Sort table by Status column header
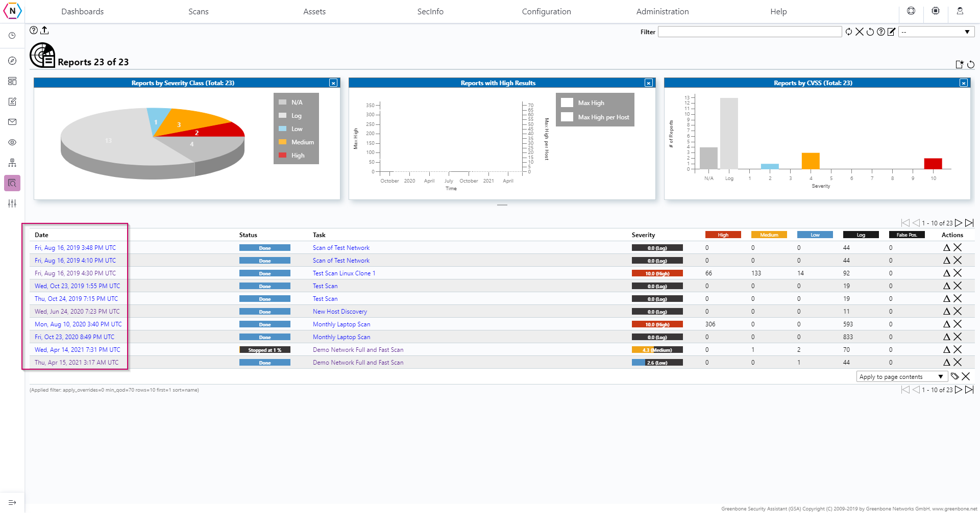980x513 pixels. tap(248, 235)
